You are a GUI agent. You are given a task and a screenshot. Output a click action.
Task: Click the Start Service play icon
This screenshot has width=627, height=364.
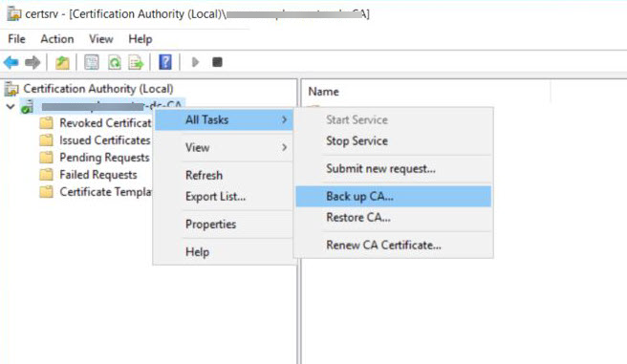click(x=195, y=62)
